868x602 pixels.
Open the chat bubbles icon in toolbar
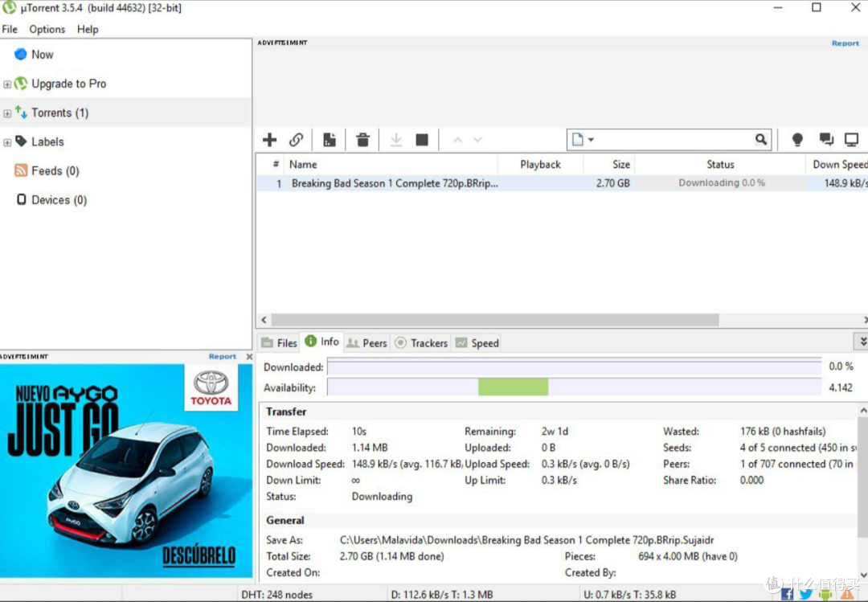(826, 140)
